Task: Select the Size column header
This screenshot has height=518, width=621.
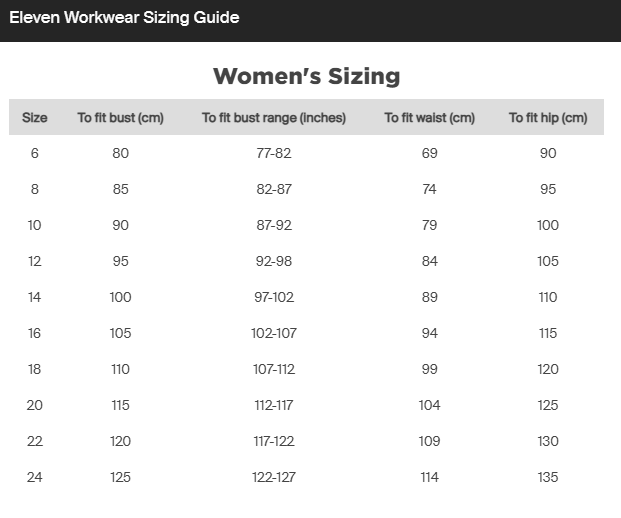Action: point(35,118)
